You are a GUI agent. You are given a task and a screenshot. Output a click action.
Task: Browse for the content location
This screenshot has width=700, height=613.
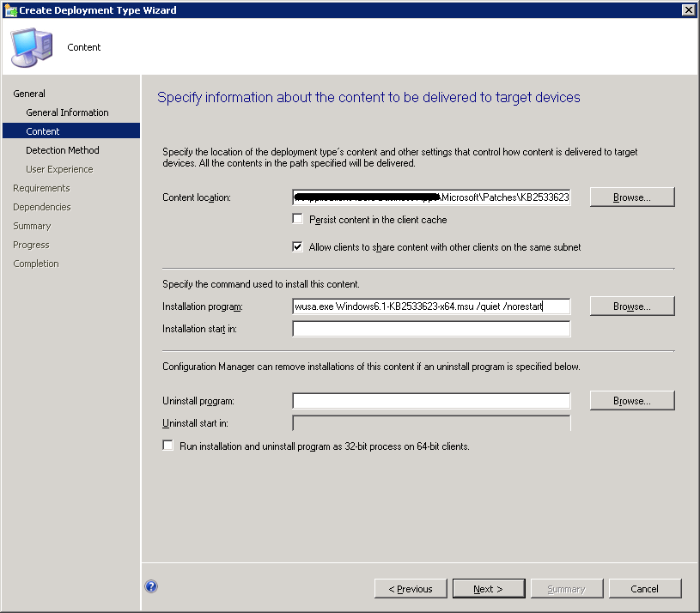coord(631,197)
